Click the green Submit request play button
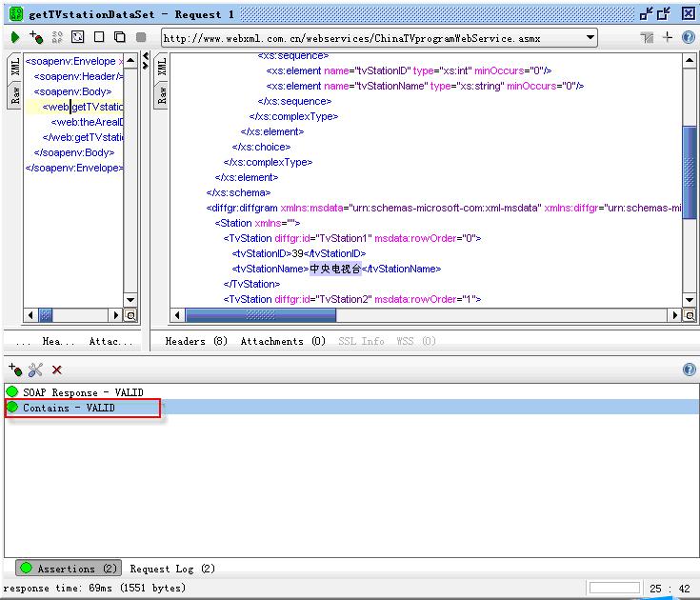Viewport: 700px width, 600px height. tap(15, 37)
